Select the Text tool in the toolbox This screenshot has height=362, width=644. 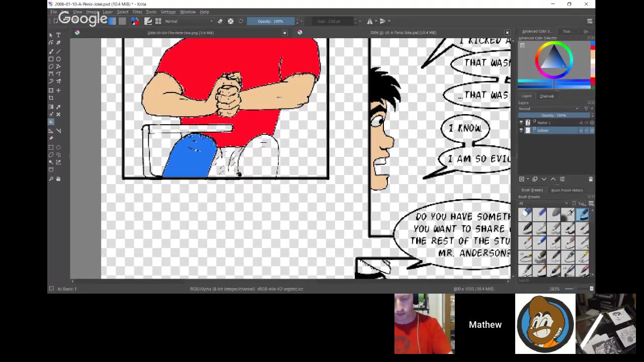click(58, 35)
